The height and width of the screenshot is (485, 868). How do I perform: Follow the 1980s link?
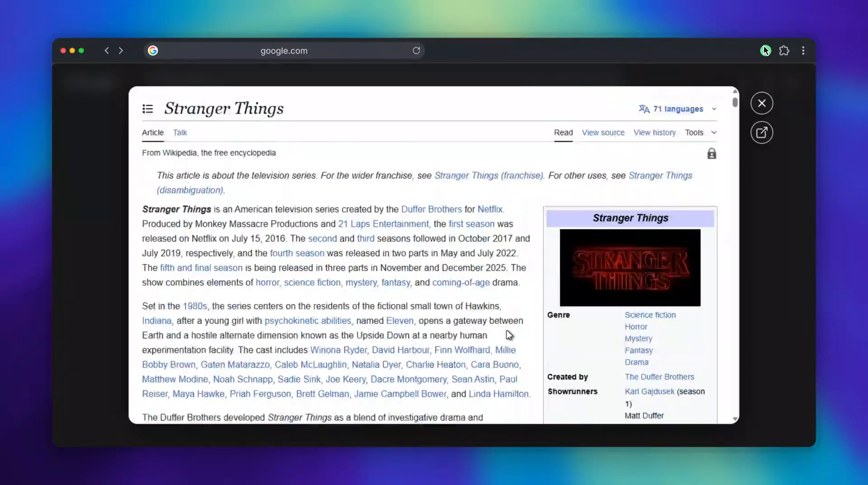point(195,306)
